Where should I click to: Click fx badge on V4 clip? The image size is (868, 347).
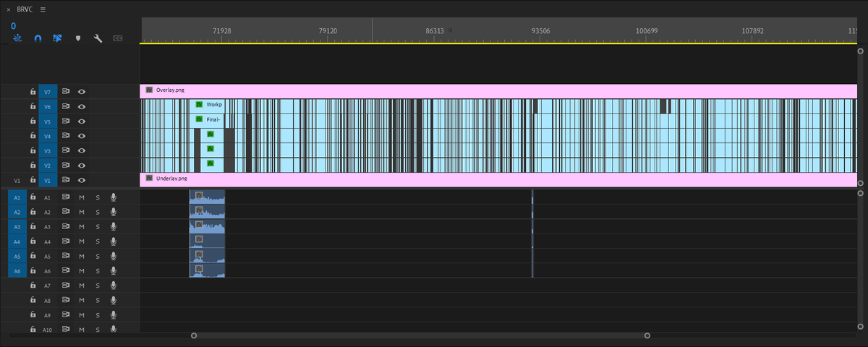pyautogui.click(x=210, y=134)
